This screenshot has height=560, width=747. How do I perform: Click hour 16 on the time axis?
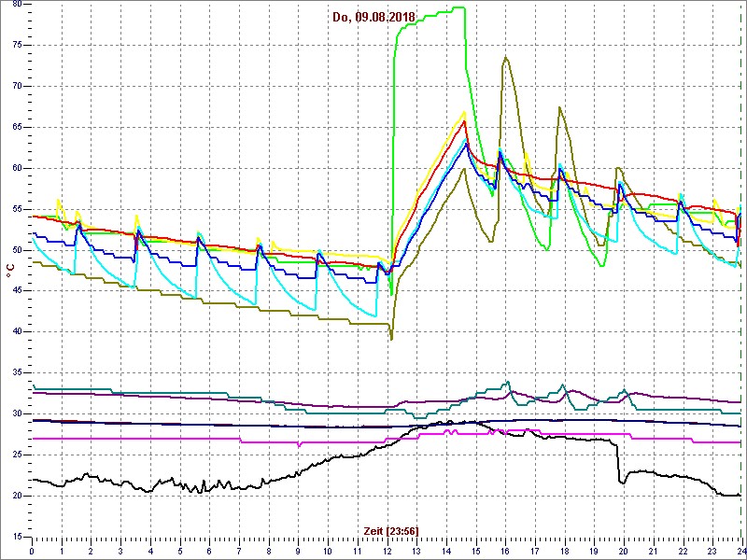tap(505, 551)
